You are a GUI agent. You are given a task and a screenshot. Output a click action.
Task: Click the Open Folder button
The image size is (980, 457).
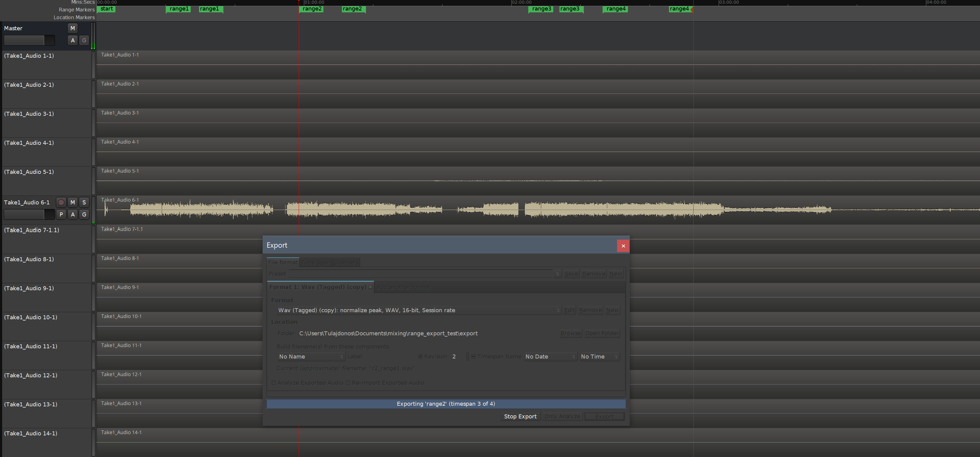[602, 333]
